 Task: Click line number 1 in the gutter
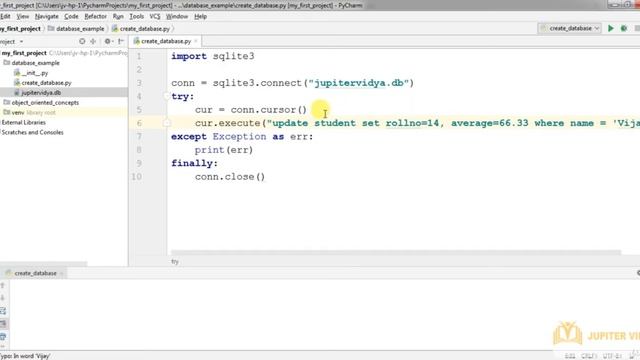click(139, 56)
